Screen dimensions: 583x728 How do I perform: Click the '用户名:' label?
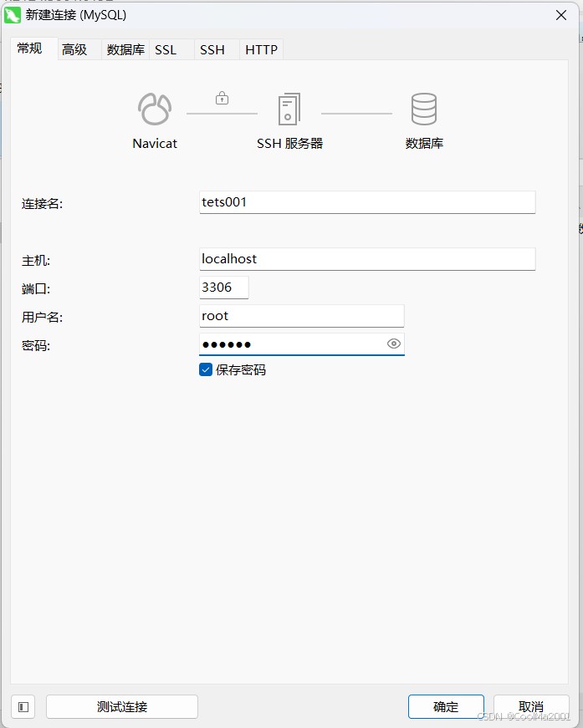click(42, 317)
